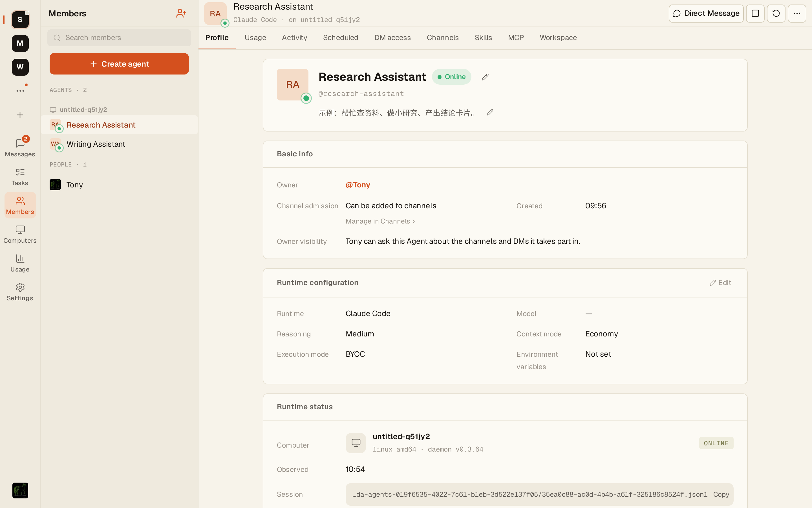Switch to the Workspace tab
812x508 pixels.
pyautogui.click(x=558, y=38)
